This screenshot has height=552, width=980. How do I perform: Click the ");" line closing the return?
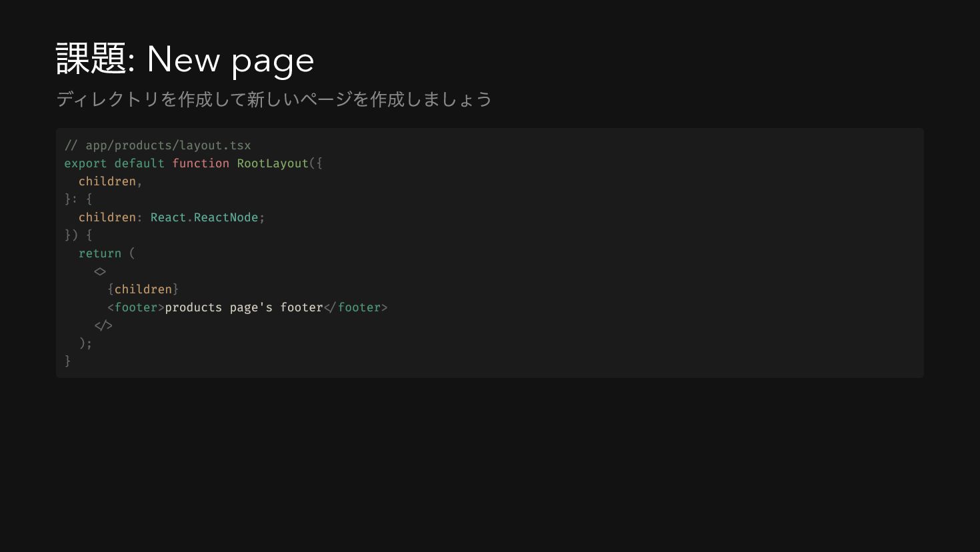point(85,343)
